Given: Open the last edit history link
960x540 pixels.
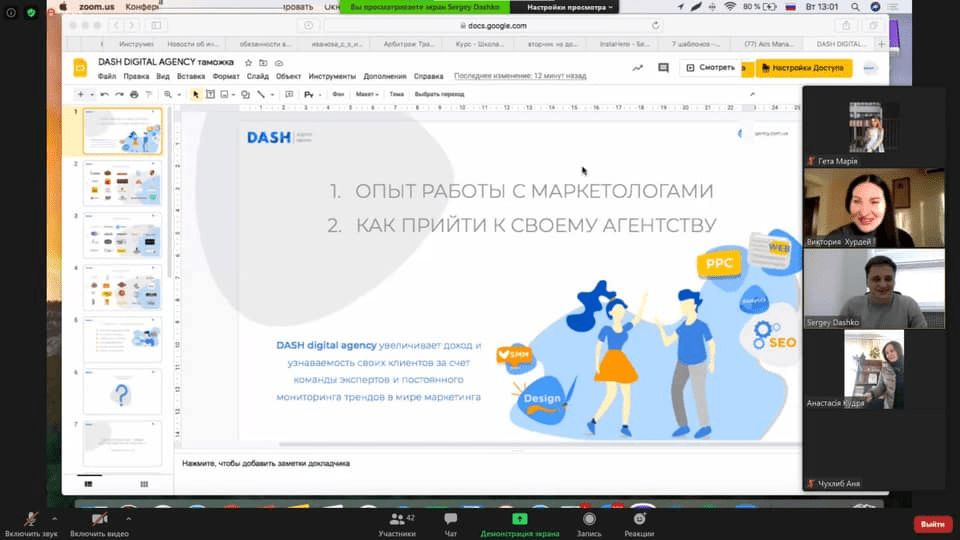Looking at the screenshot, I should click(x=520, y=76).
